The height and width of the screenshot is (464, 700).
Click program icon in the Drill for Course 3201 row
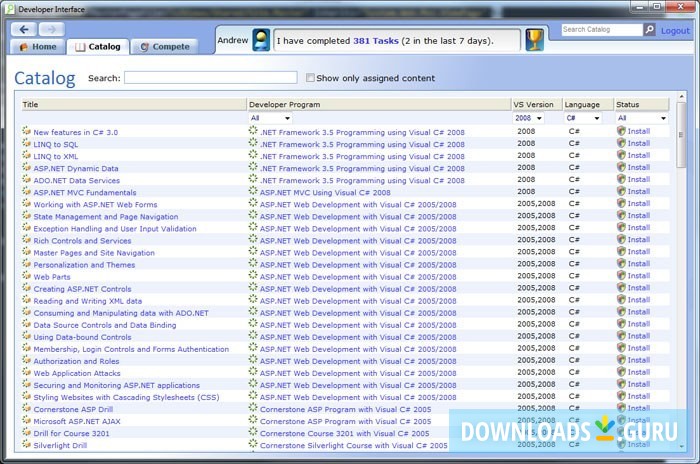click(x=253, y=432)
